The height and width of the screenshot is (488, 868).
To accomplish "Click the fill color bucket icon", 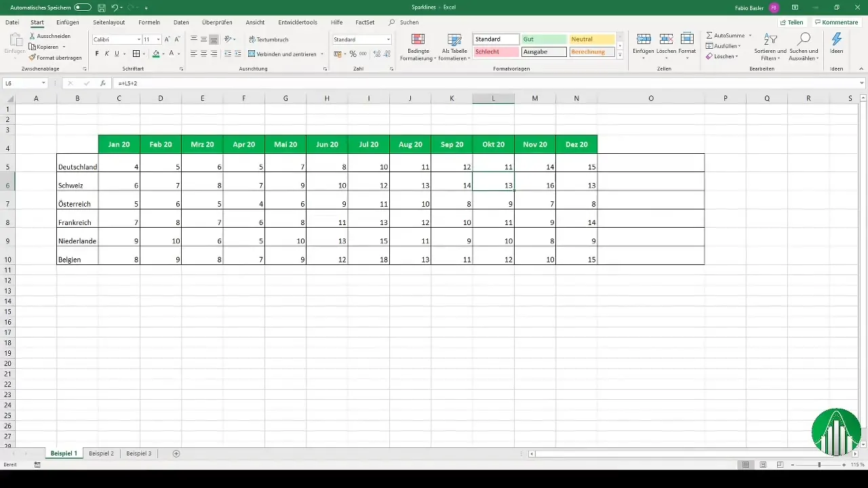I will tap(156, 54).
